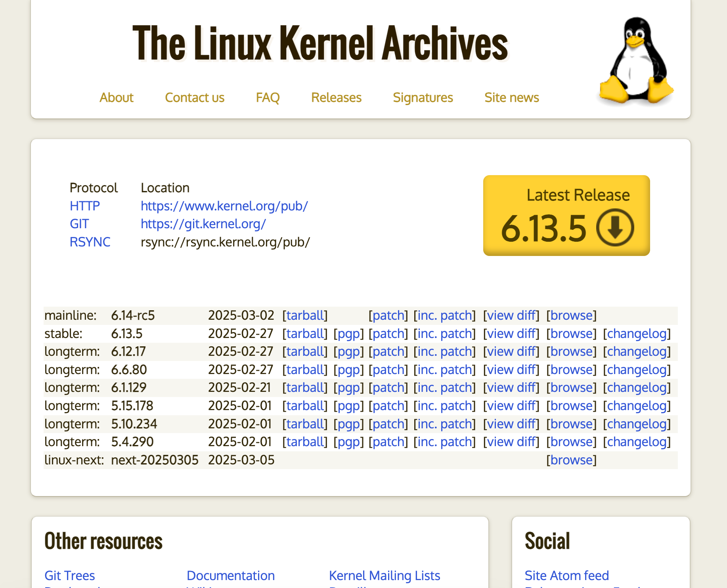Download the mainline 6.14-rc5 tarball
Screen dimensions: 727x588
[305, 315]
